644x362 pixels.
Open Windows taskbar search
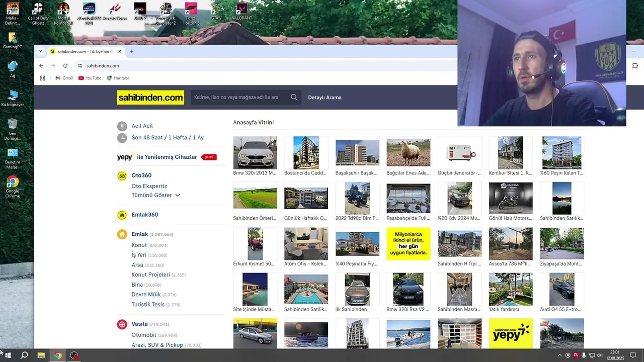[x=24, y=355]
